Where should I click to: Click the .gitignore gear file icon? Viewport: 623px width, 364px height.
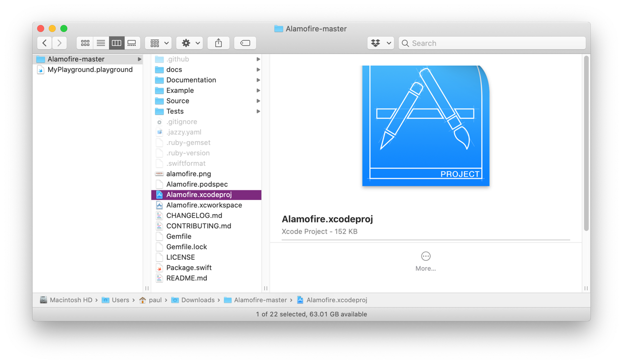(x=159, y=122)
